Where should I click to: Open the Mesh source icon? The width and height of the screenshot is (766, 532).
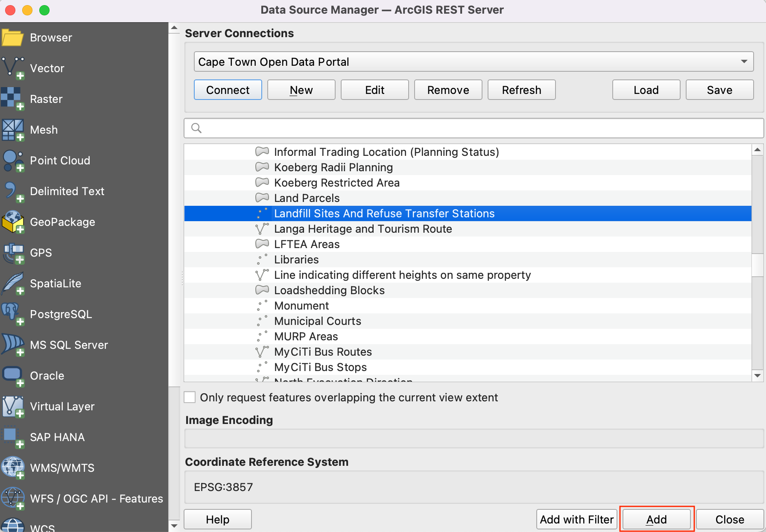13,130
